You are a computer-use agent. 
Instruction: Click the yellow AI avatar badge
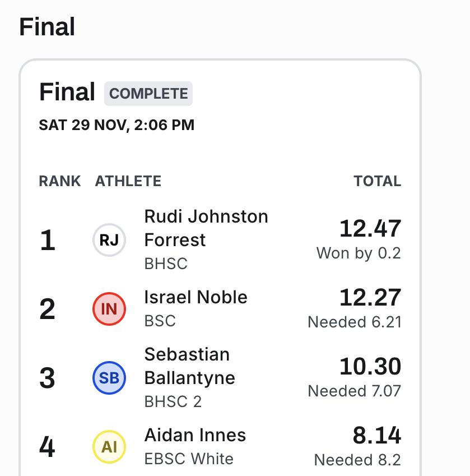109,447
